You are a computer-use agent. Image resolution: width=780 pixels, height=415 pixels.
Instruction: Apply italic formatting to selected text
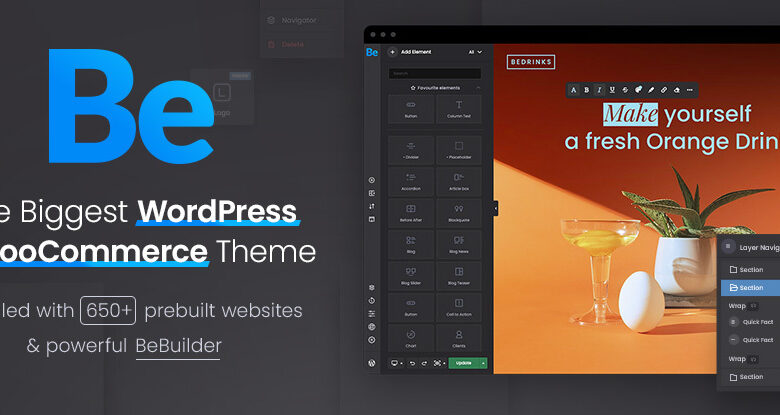599,90
